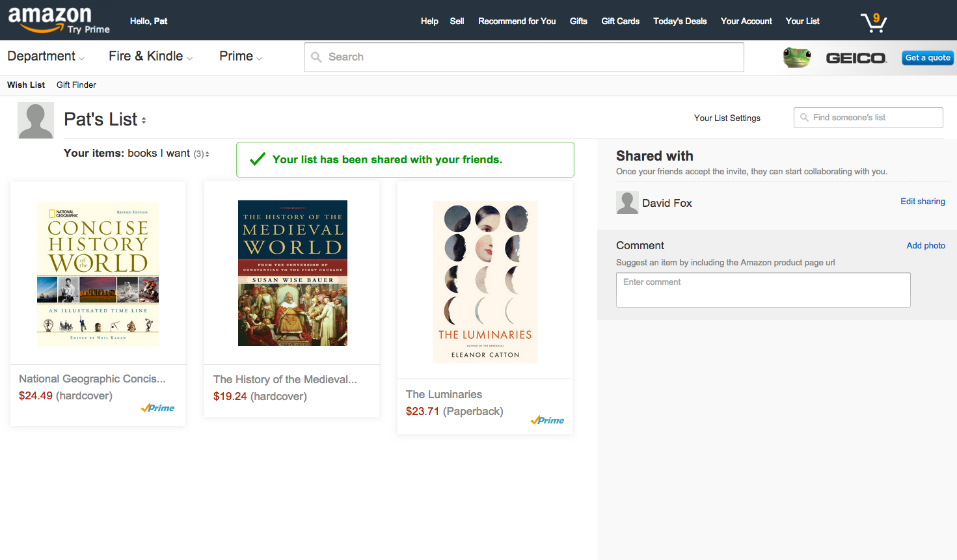Viewport: 957px width, 560px height.
Task: Switch to the Gift Finder tab
Action: click(76, 85)
